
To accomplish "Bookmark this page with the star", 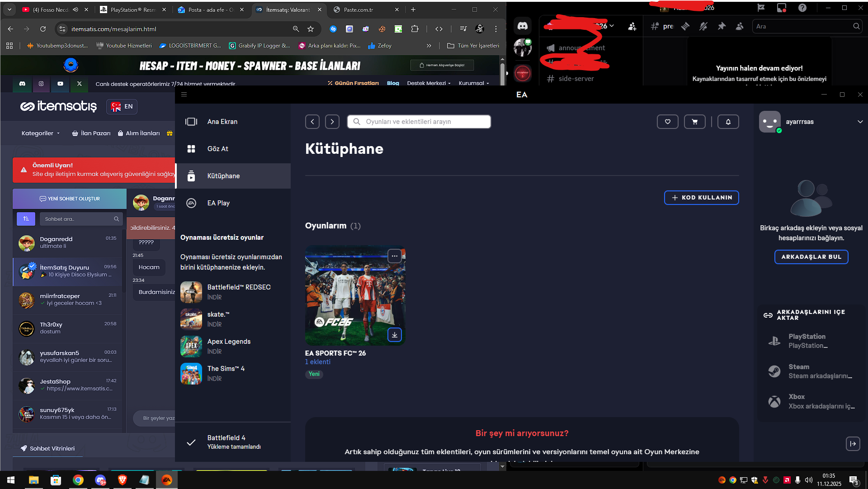I will pyautogui.click(x=311, y=29).
